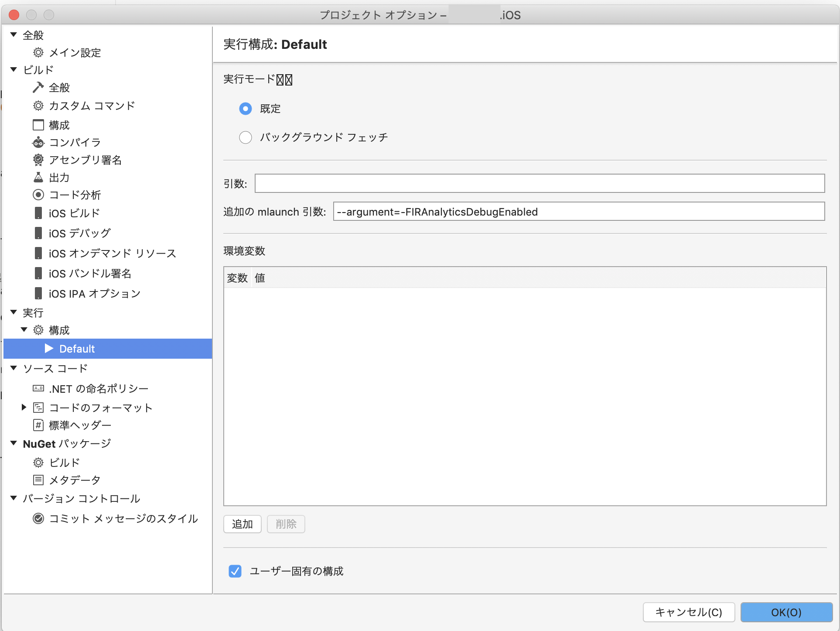Select the Default run configuration

(x=77, y=348)
